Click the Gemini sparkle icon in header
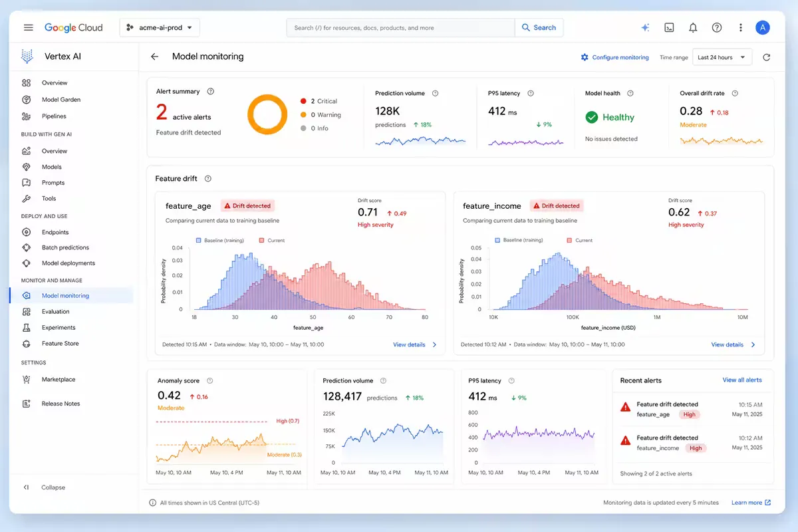This screenshot has width=798, height=532. (644, 27)
